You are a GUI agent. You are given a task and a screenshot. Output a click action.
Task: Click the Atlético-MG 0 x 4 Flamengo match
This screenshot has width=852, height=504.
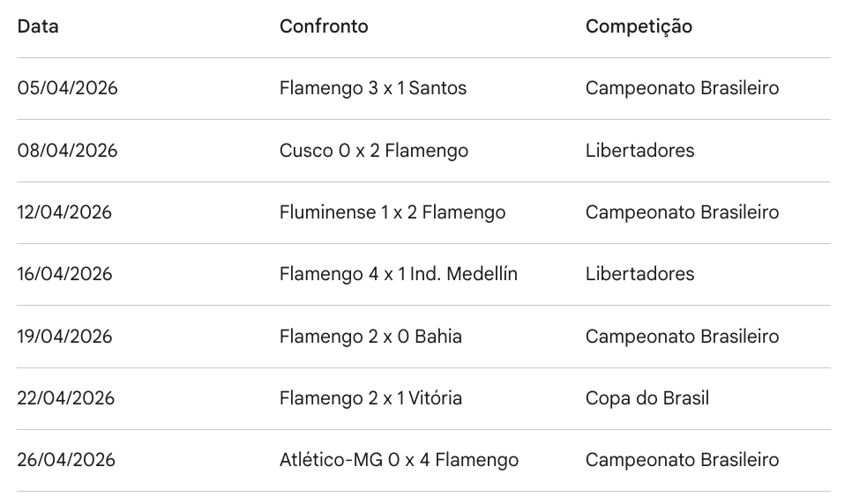399,460
